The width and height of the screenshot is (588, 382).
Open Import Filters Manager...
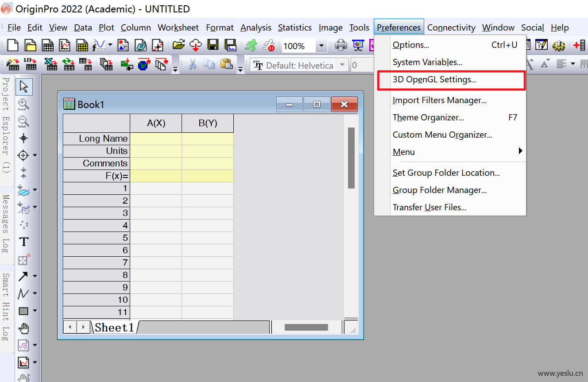[450, 100]
